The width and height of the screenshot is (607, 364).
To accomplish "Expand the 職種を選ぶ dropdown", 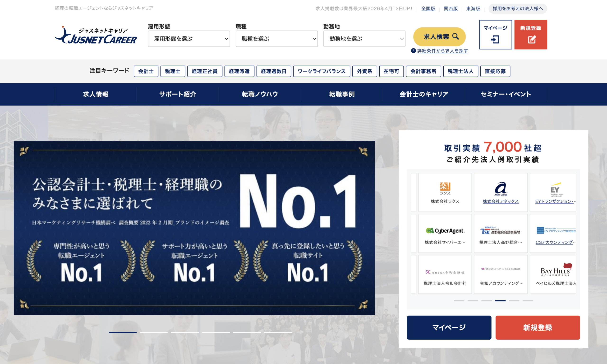I will [x=276, y=39].
